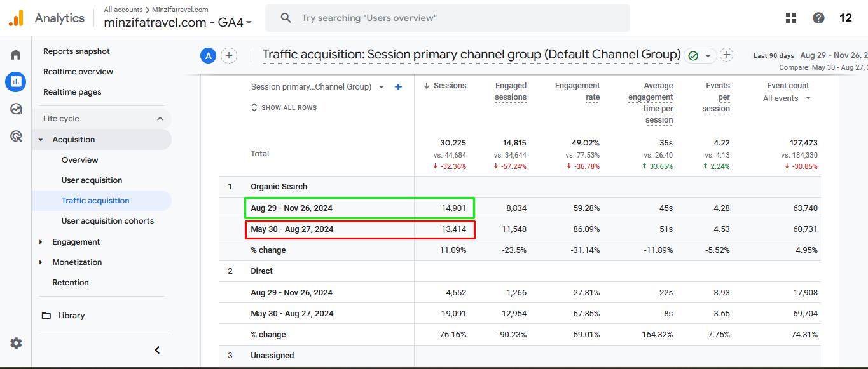868x369 pixels.
Task: Open Admin via the settings gear
Action: 15,343
